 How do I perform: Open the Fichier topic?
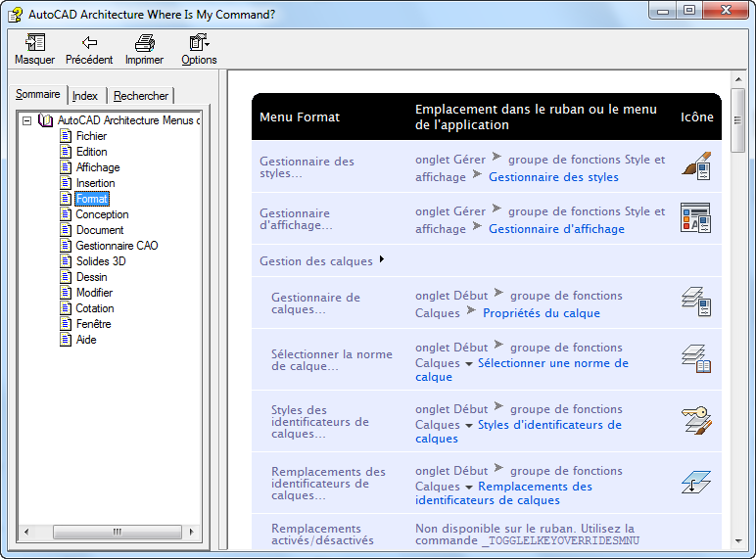coord(91,136)
